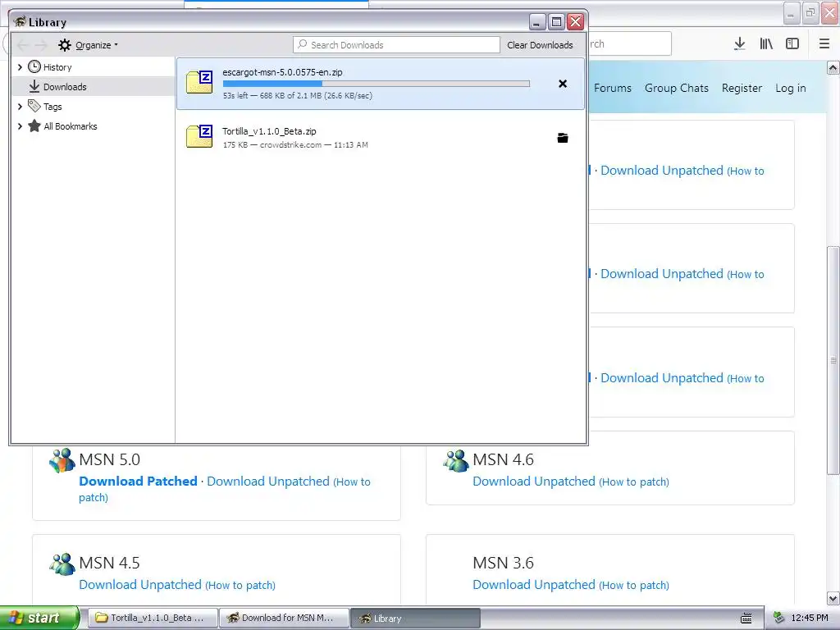Screen dimensions: 840x630
Task: Expand the Tags tree item
Action: (20, 107)
